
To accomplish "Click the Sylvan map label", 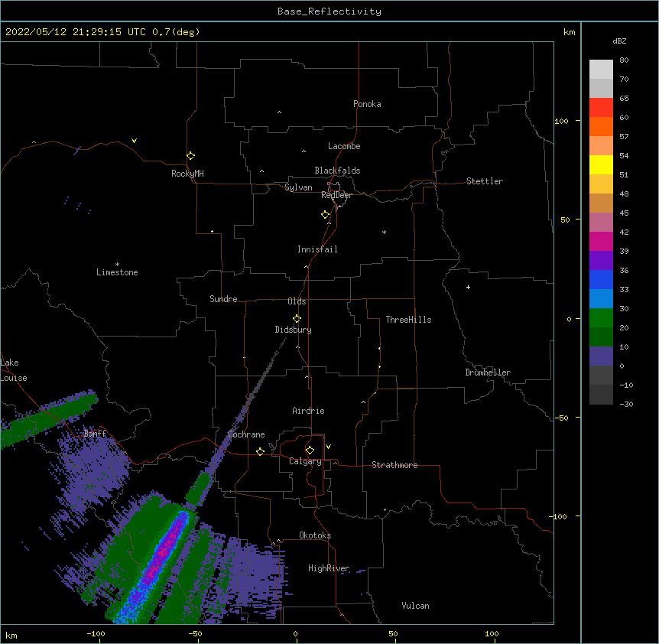I will 298,187.
